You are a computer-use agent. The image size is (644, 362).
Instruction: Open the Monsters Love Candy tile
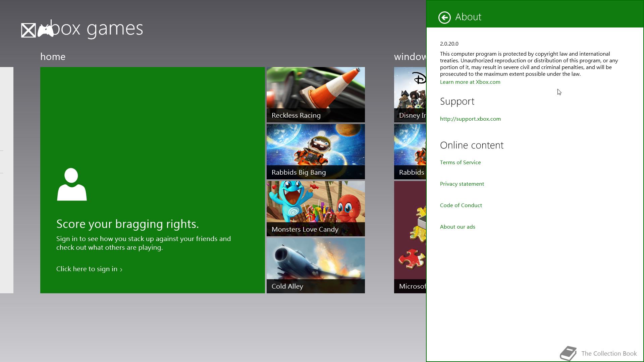[316, 208]
